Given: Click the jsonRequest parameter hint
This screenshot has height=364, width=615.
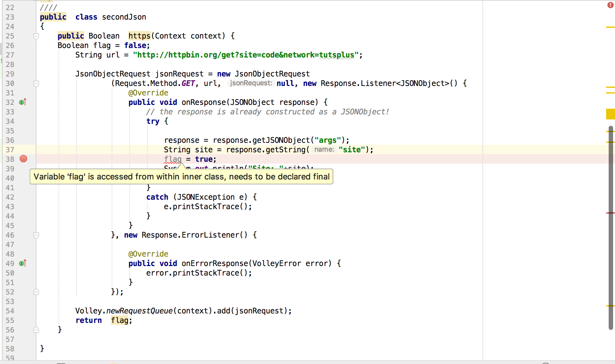Looking at the screenshot, I should 251,83.
